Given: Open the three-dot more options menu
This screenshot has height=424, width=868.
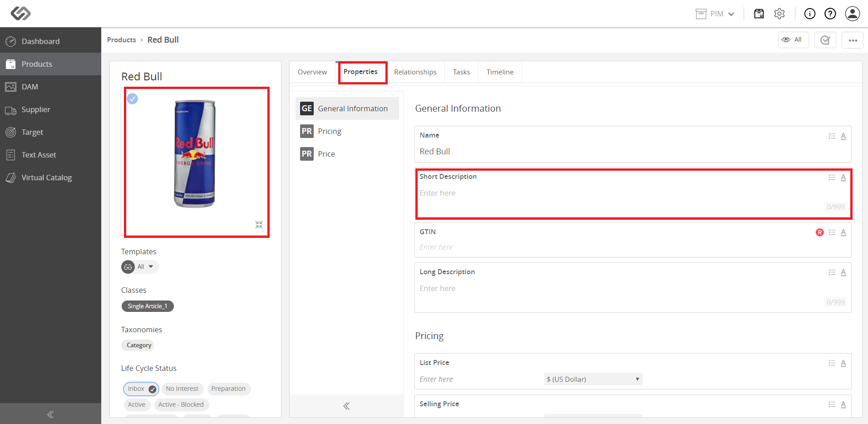Looking at the screenshot, I should point(853,40).
